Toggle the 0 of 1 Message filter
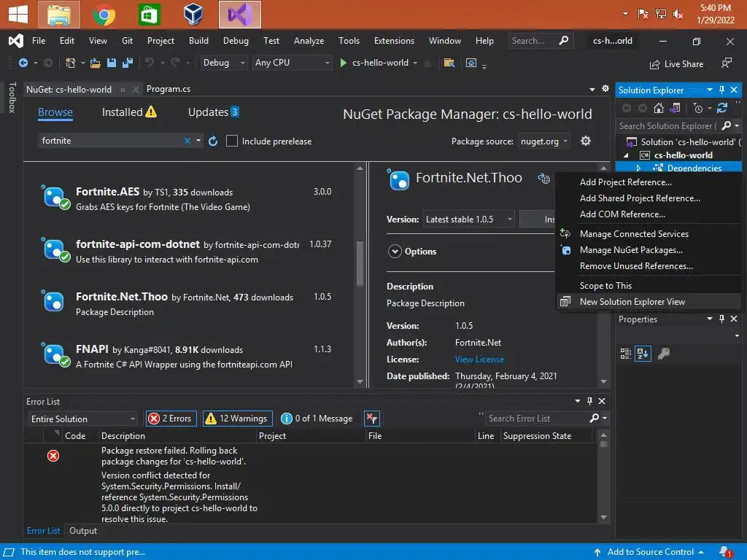 [x=317, y=419]
